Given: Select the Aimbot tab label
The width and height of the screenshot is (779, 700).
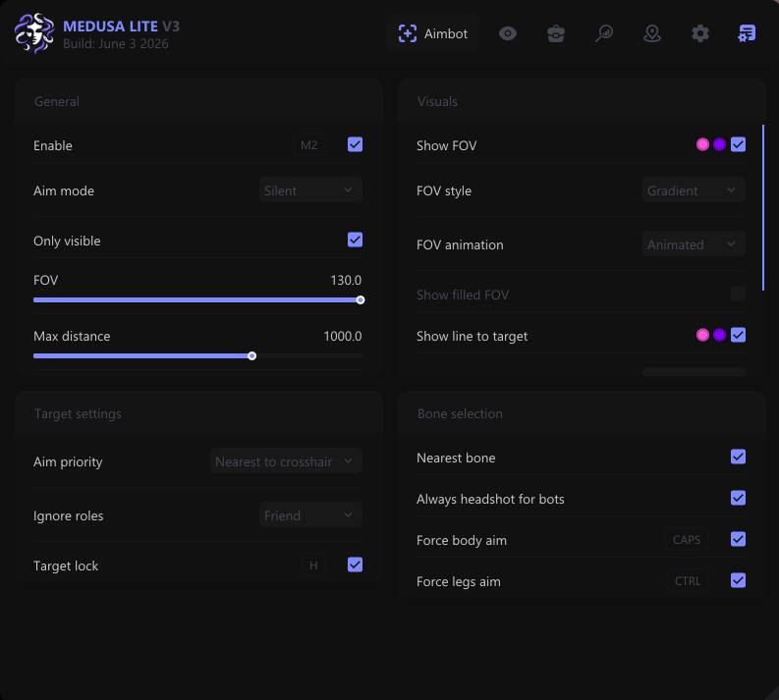Looking at the screenshot, I should (446, 33).
